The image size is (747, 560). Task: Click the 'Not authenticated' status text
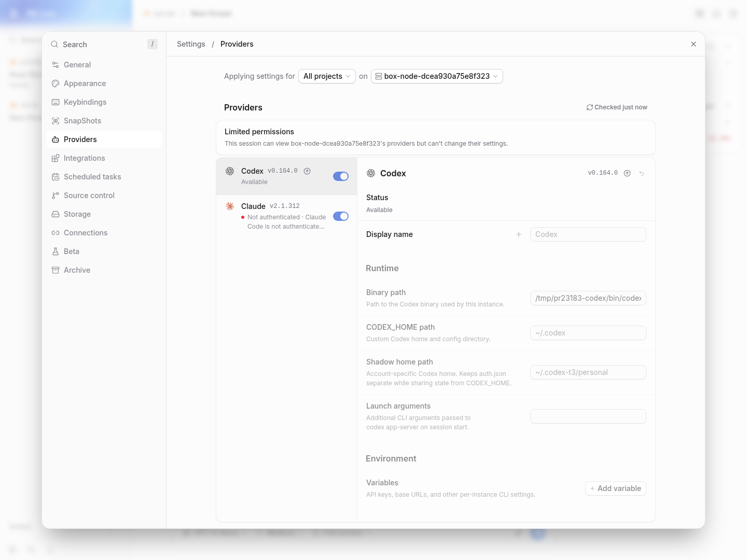pos(274,217)
